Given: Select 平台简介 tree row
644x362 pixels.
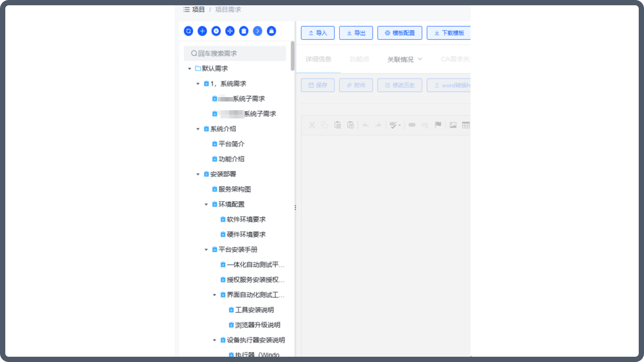Looking at the screenshot, I should tap(228, 144).
